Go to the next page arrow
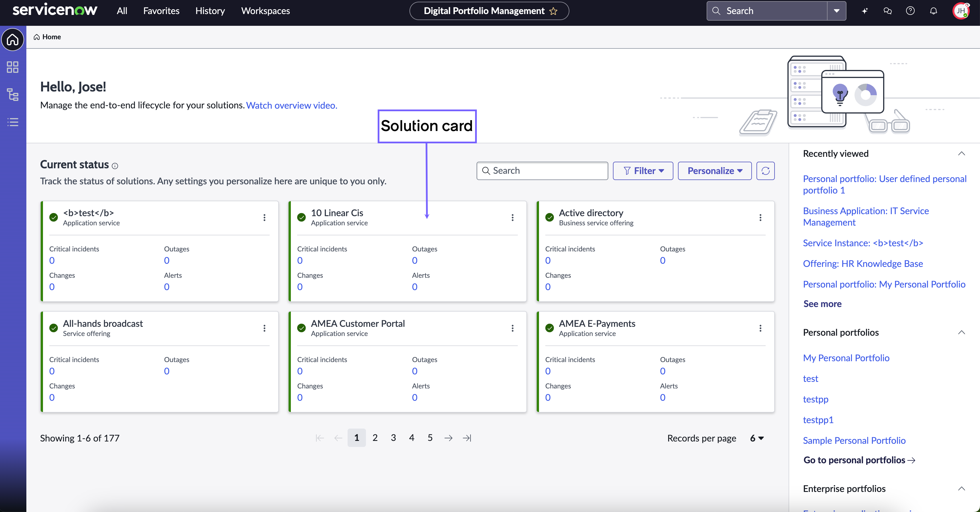 coord(448,438)
